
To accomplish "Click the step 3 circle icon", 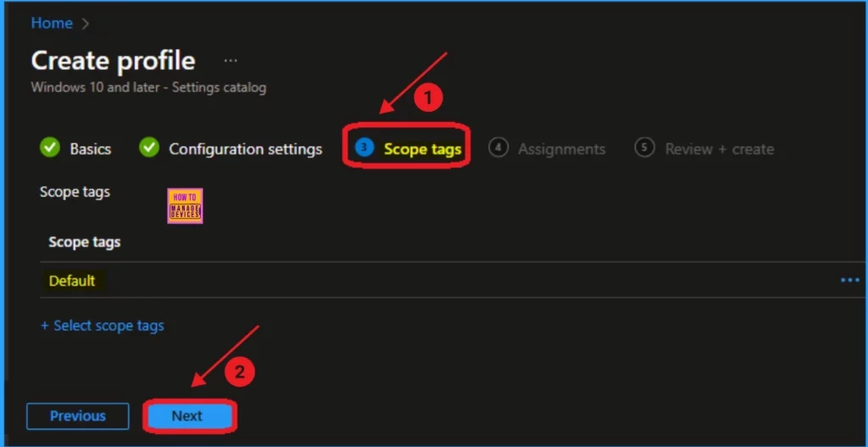I will pos(364,148).
